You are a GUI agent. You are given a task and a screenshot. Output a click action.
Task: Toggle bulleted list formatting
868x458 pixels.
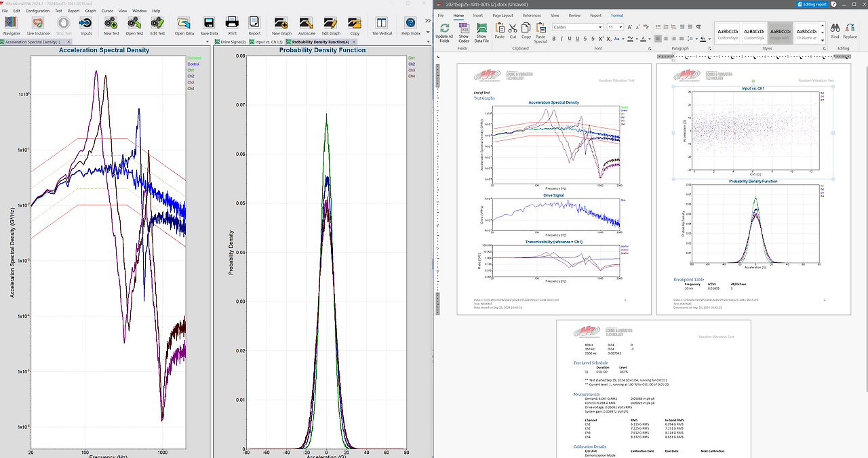click(658, 27)
